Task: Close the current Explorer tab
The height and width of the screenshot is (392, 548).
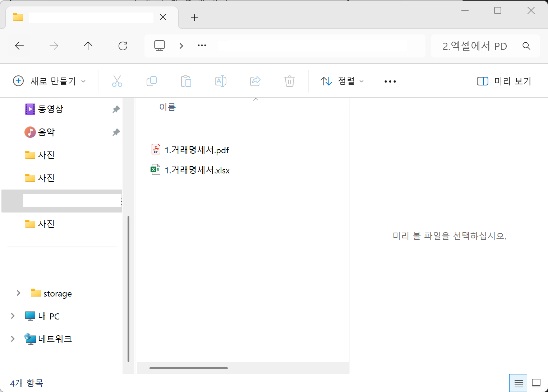Action: [163, 17]
